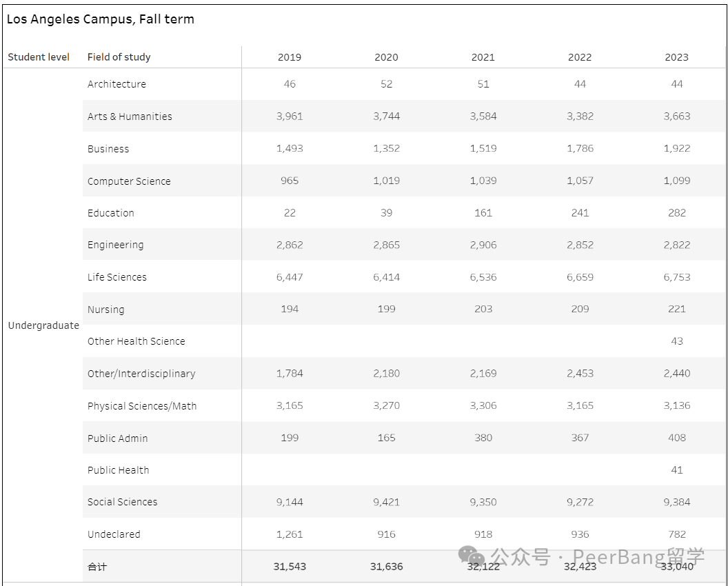The image size is (728, 586).
Task: Select the 2023 column header
Action: pyautogui.click(x=676, y=57)
